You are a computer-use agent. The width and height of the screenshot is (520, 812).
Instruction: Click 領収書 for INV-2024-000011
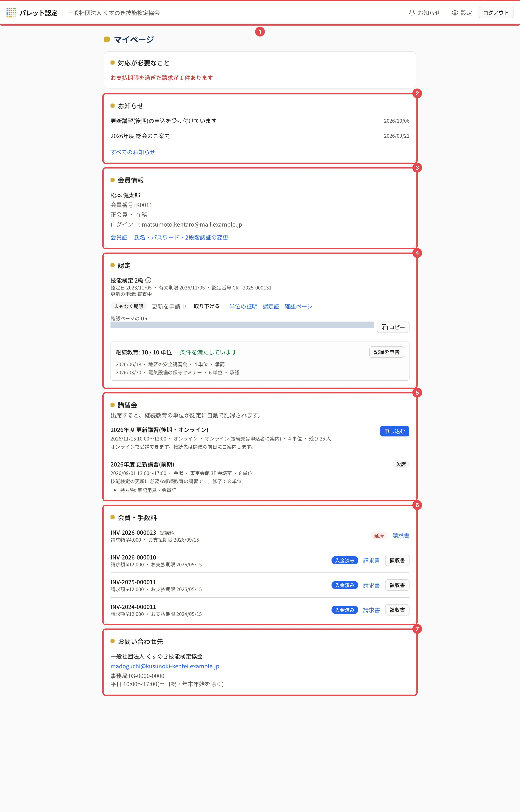click(397, 610)
